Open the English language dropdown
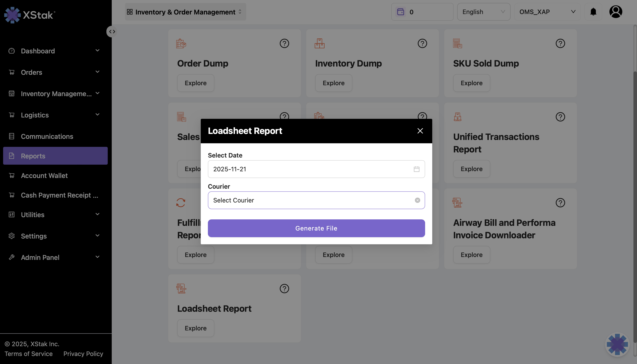Image resolution: width=637 pixels, height=364 pixels. (x=483, y=12)
